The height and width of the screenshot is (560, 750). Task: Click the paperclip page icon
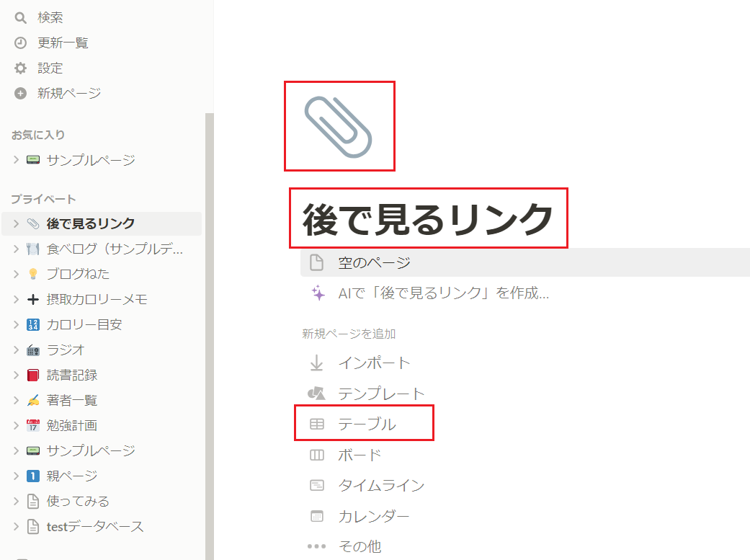[338, 127]
